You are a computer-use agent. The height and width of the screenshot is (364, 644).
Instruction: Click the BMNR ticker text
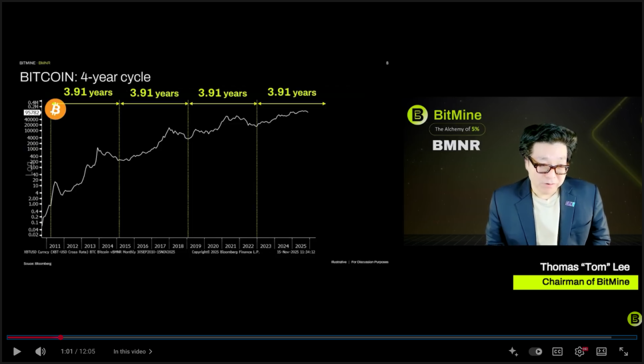456,145
